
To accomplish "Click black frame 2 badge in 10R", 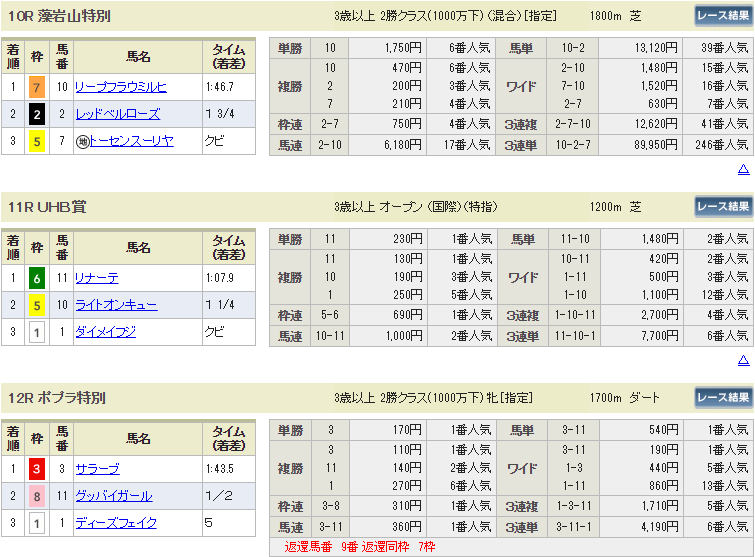I will 37,115.
